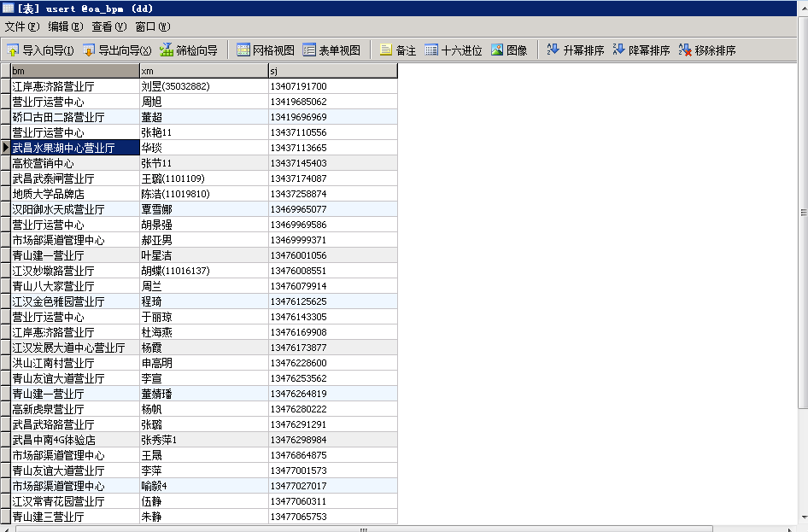
Task: Select cell 武昌中南4G体验店
Action: click(x=75, y=440)
